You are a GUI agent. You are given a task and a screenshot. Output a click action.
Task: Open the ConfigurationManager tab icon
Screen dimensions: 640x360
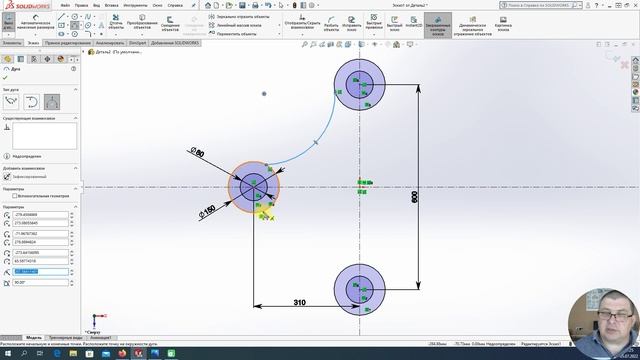34,59
